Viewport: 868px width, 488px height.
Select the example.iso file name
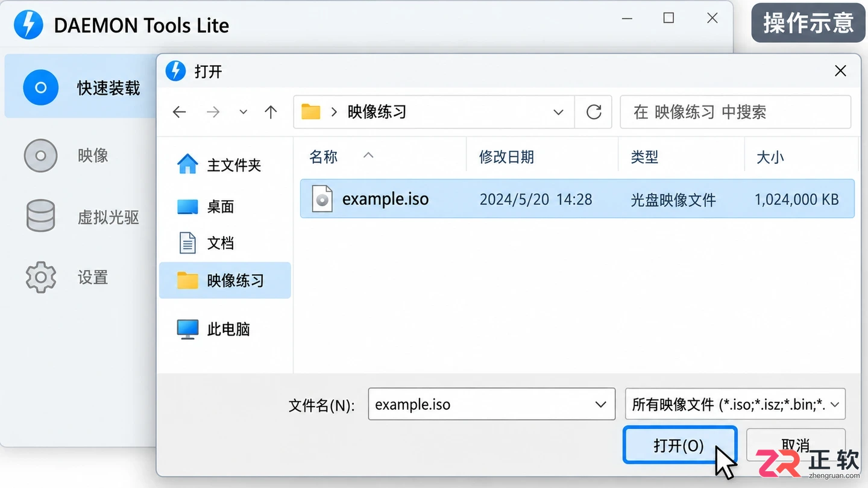[x=385, y=199]
